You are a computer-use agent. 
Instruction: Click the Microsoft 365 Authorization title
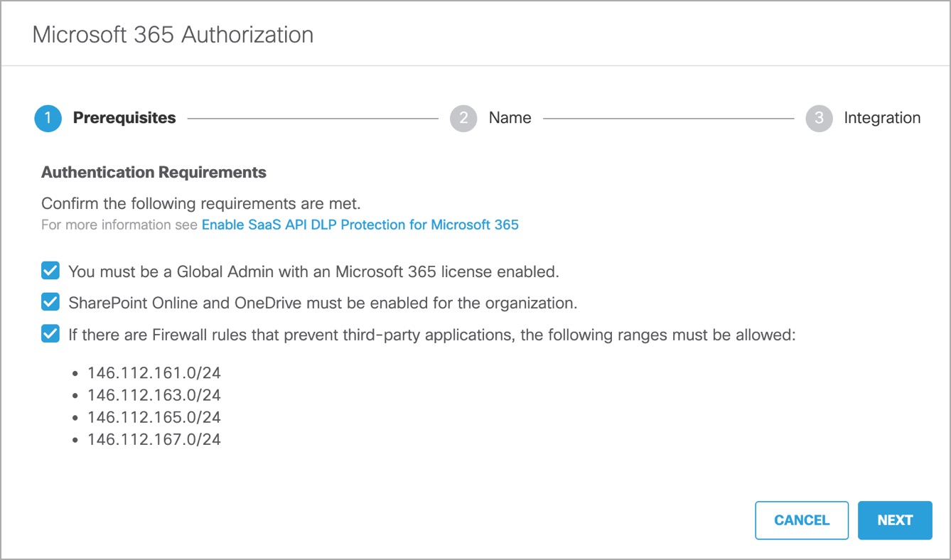pos(173,35)
